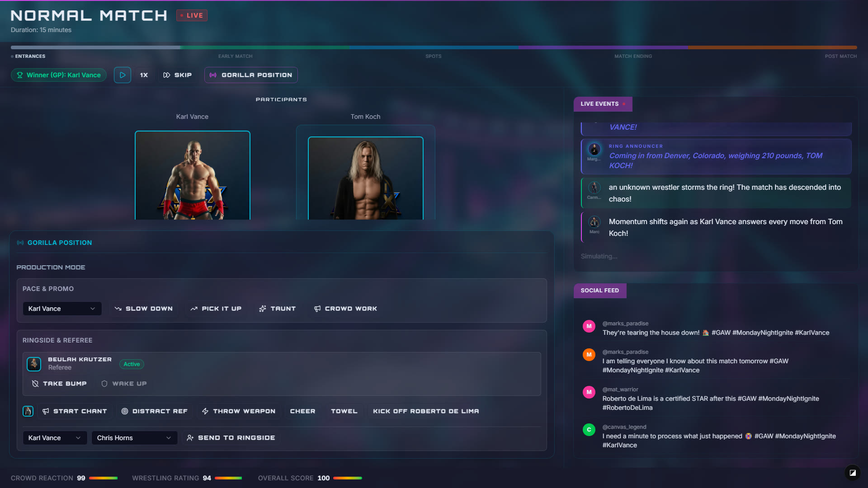Click the ring announcer avatar for Tom Koch
This screenshot has height=488, width=868.
[x=594, y=149]
